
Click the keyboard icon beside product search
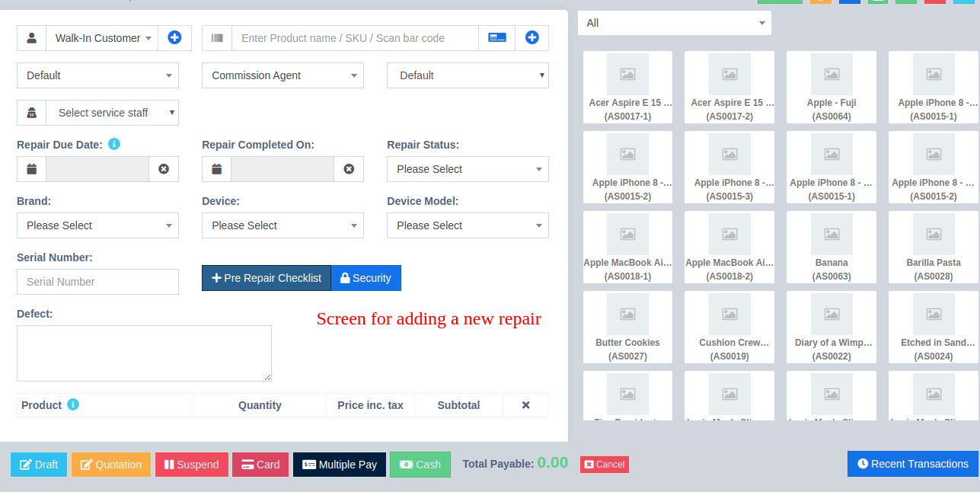pos(496,38)
